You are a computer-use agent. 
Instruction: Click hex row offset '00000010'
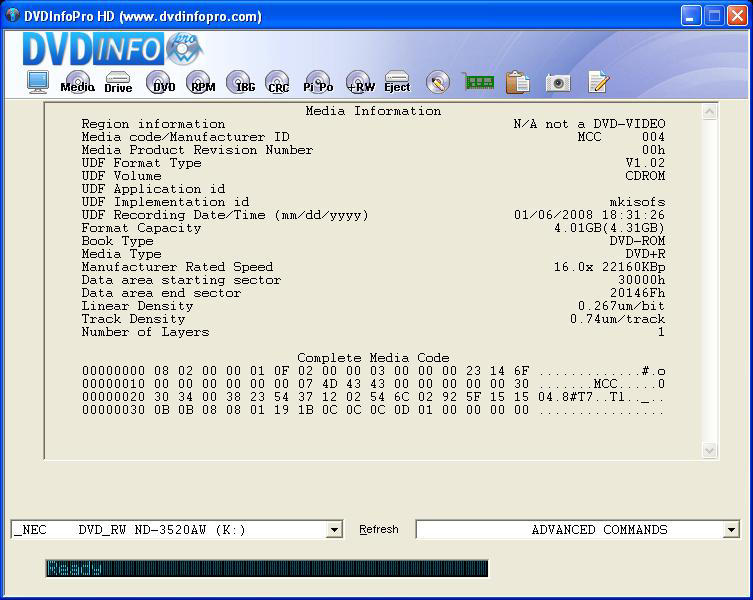click(113, 384)
